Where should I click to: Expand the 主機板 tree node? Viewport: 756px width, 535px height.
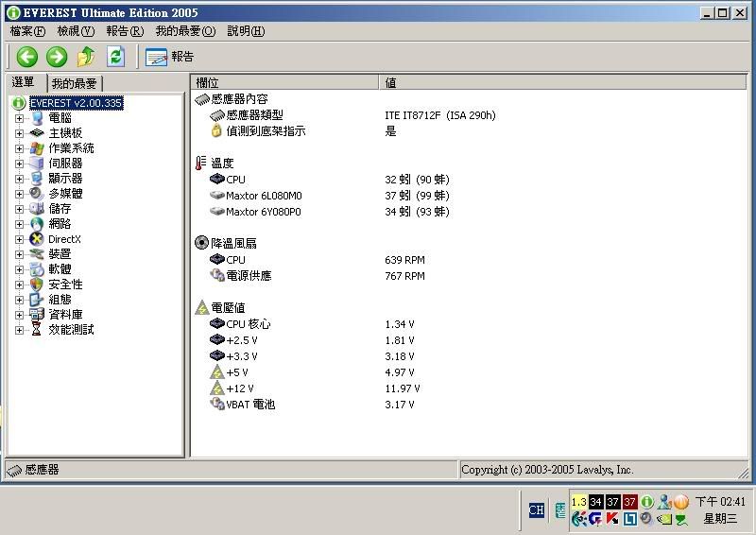[x=19, y=133]
